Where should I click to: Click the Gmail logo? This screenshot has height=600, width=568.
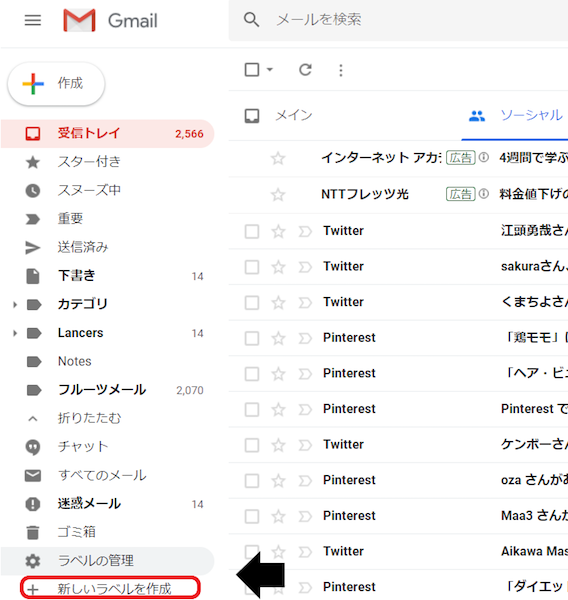(110, 20)
